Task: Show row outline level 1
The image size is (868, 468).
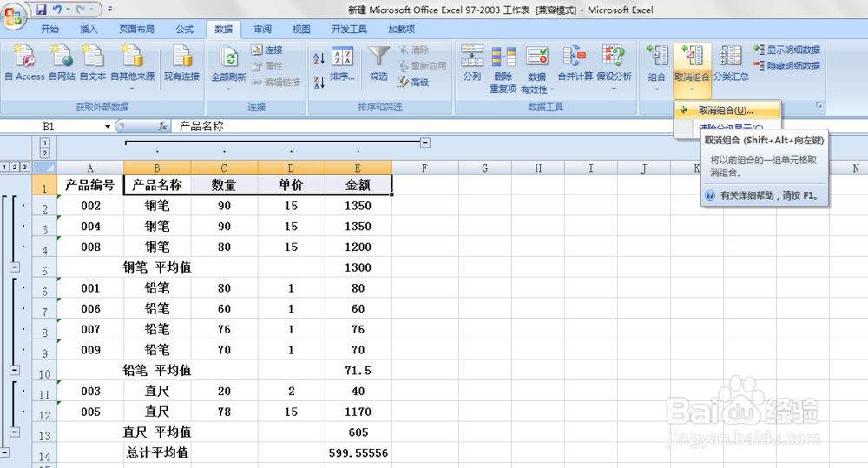Action: [4, 167]
